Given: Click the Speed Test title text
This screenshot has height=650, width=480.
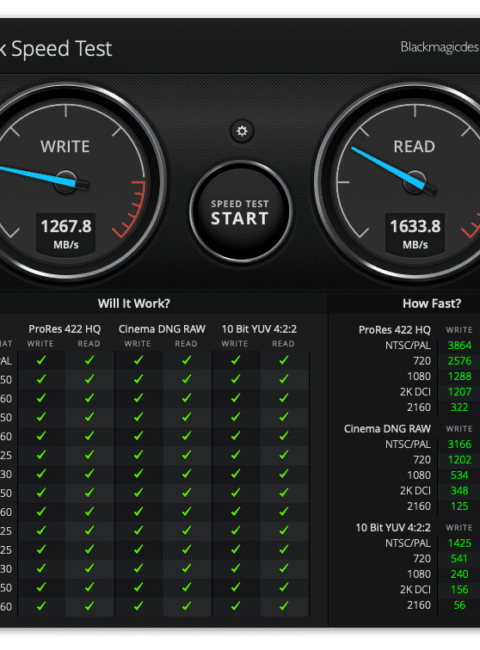Looking at the screenshot, I should [x=61, y=49].
